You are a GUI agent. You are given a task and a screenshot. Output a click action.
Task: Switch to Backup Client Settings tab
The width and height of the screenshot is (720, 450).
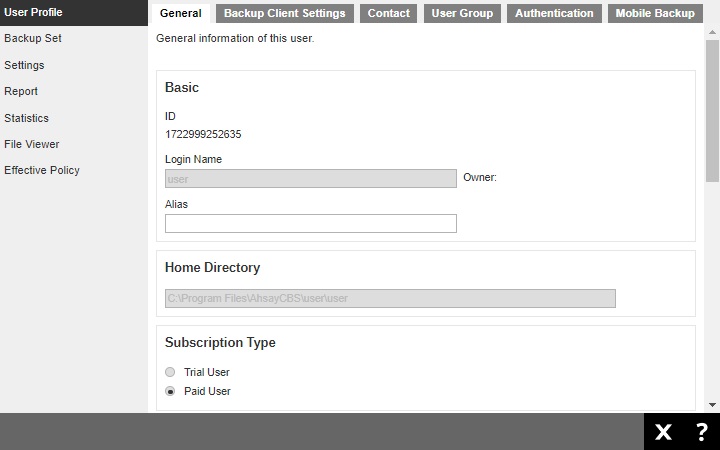pos(284,13)
